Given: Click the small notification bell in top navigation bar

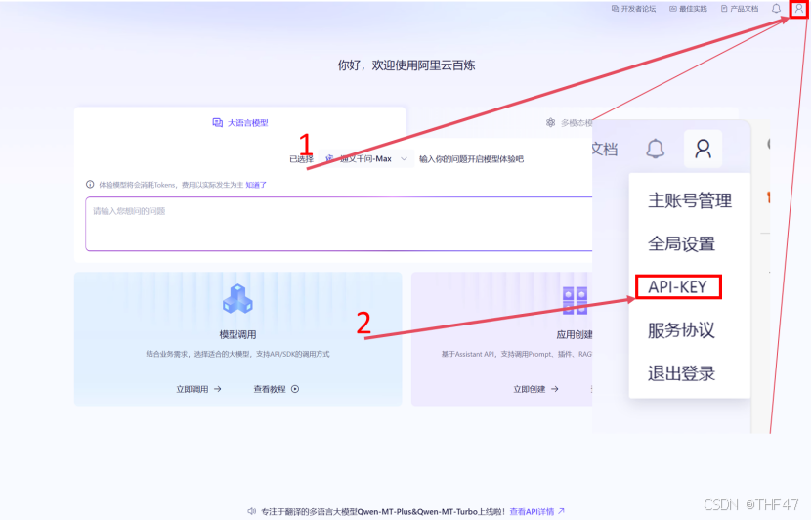Looking at the screenshot, I should (x=776, y=9).
